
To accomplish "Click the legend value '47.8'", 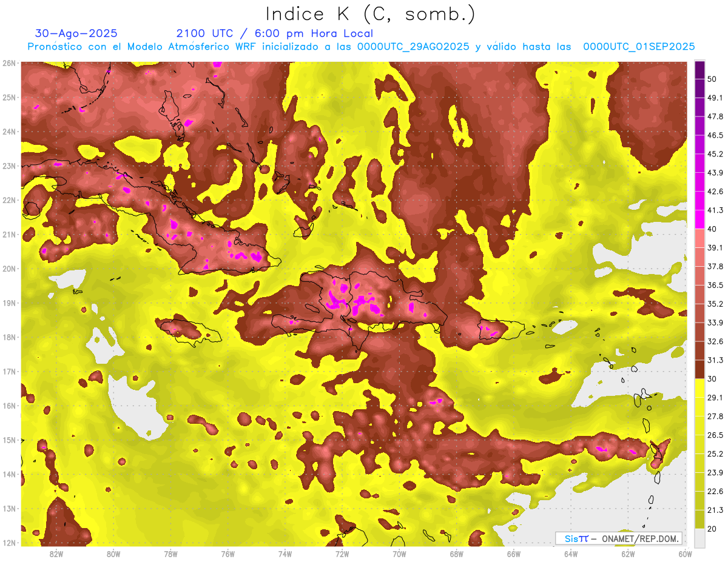I will [715, 116].
